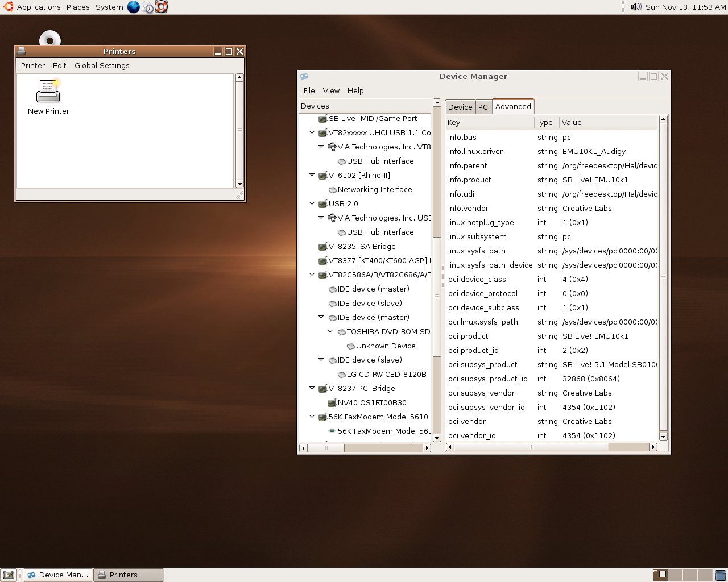Select the EMU10K1_Audigy value cell
The image size is (728, 582).
594,152
